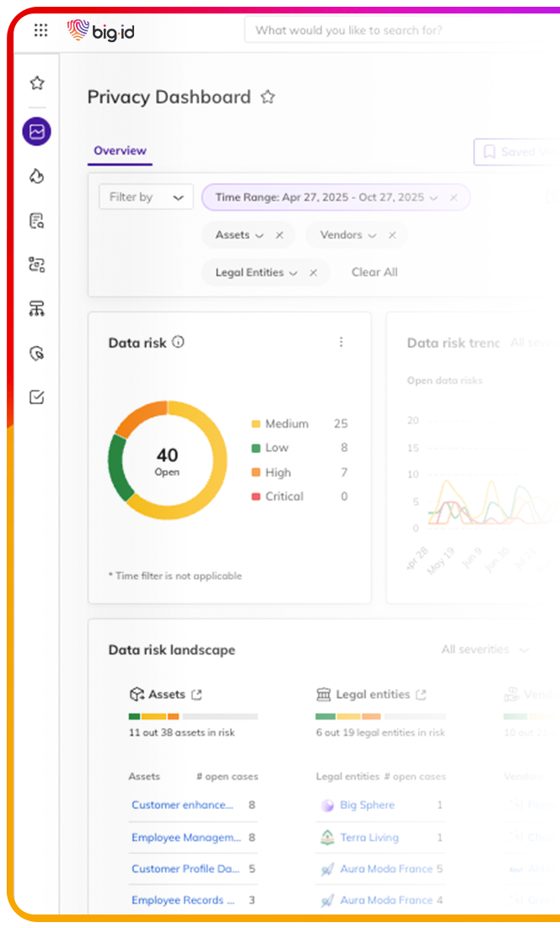Click the Saved Views button
The image size is (560, 928).
tap(515, 152)
